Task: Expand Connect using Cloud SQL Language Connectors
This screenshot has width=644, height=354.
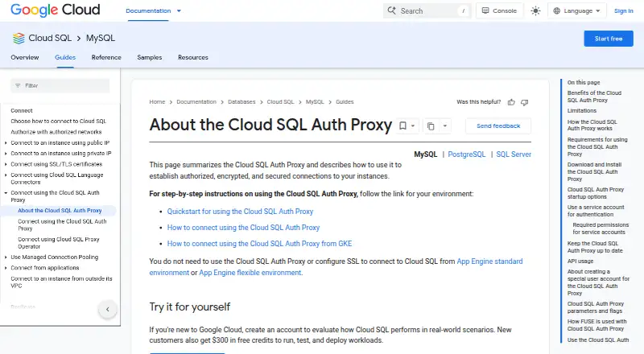Action: tap(6, 175)
